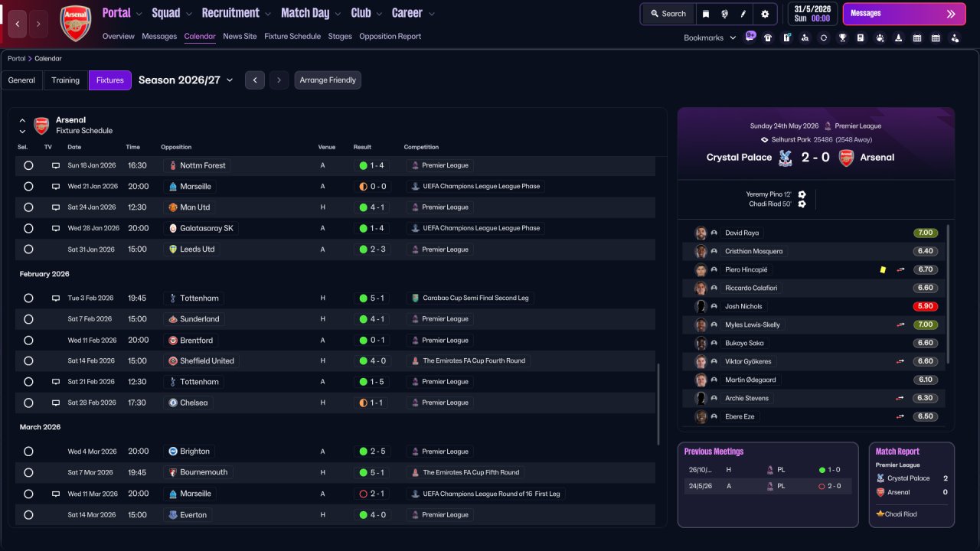
Task: Open the 9+ chat notifications icon
Action: (750, 36)
